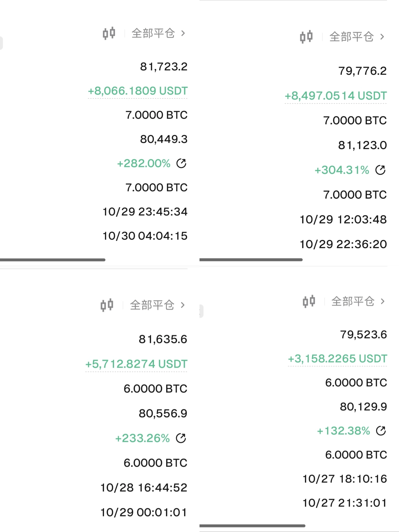This screenshot has height=532, width=399.
Task: Expand chevron beside 全部平仓 above 81,635.6
Action: point(183,305)
